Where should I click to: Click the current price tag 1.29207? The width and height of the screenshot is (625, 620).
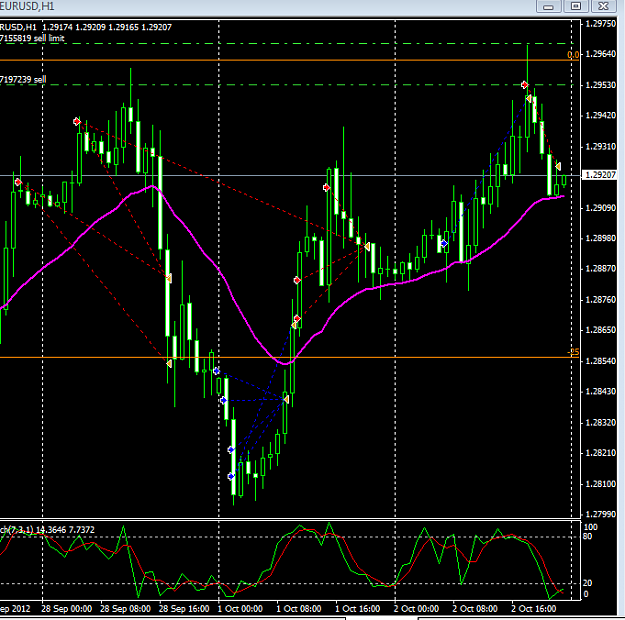point(600,175)
